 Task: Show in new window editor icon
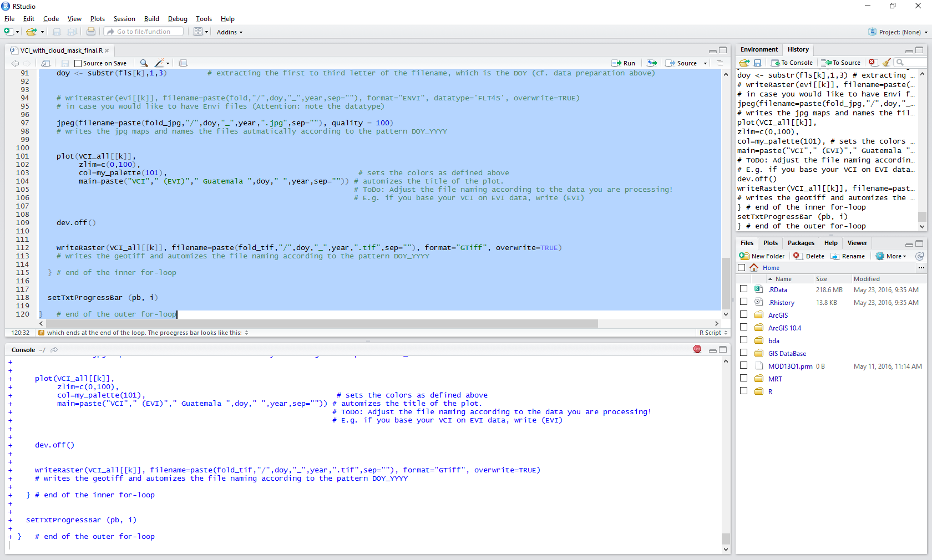(x=46, y=63)
